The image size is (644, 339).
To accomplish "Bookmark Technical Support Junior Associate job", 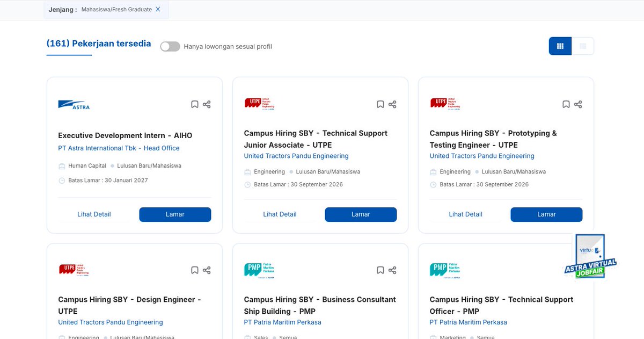I will point(380,104).
